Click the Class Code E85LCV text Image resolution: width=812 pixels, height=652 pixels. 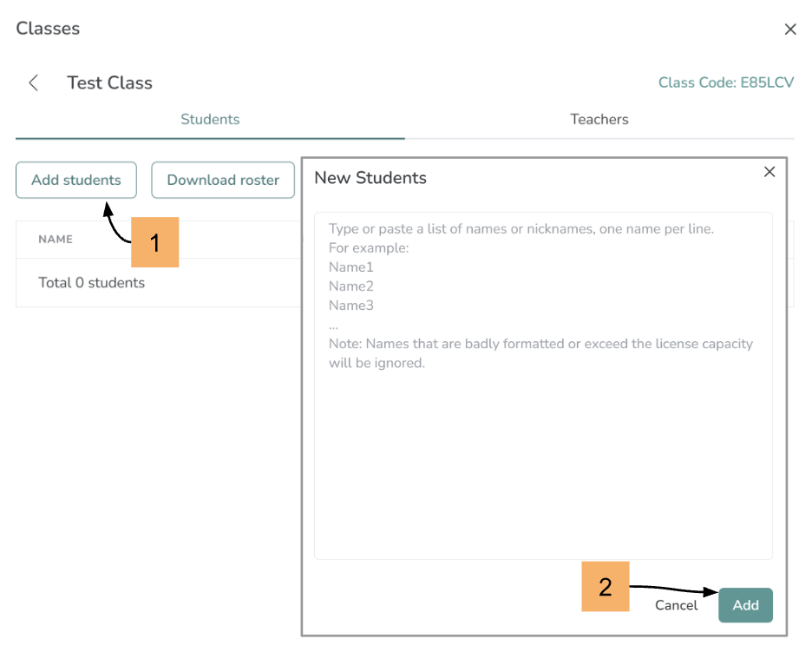tap(726, 83)
